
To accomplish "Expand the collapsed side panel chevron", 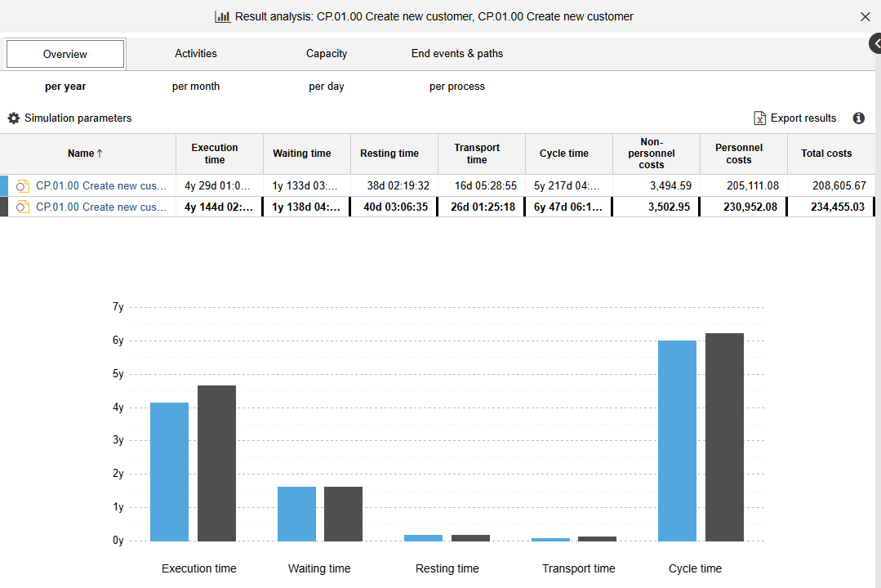I will 874,44.
